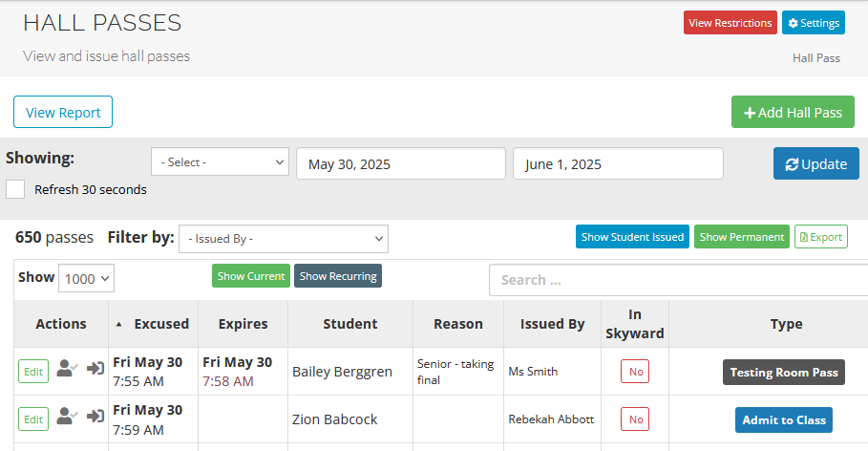Image resolution: width=868 pixels, height=451 pixels.
Task: Click user-check icon in Zion Babcock's row
Action: (x=66, y=417)
